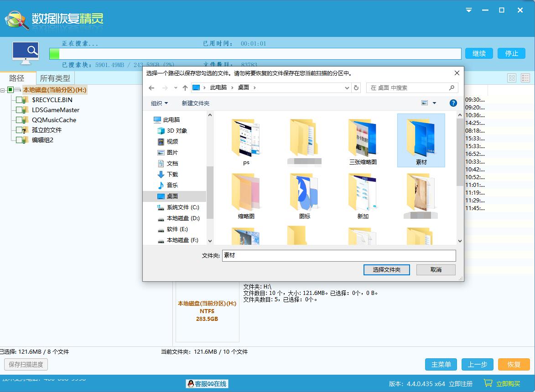Viewport: 535px width, 392px height.
Task: Open 本地磁盘 (F:) drive
Action: click(x=178, y=240)
